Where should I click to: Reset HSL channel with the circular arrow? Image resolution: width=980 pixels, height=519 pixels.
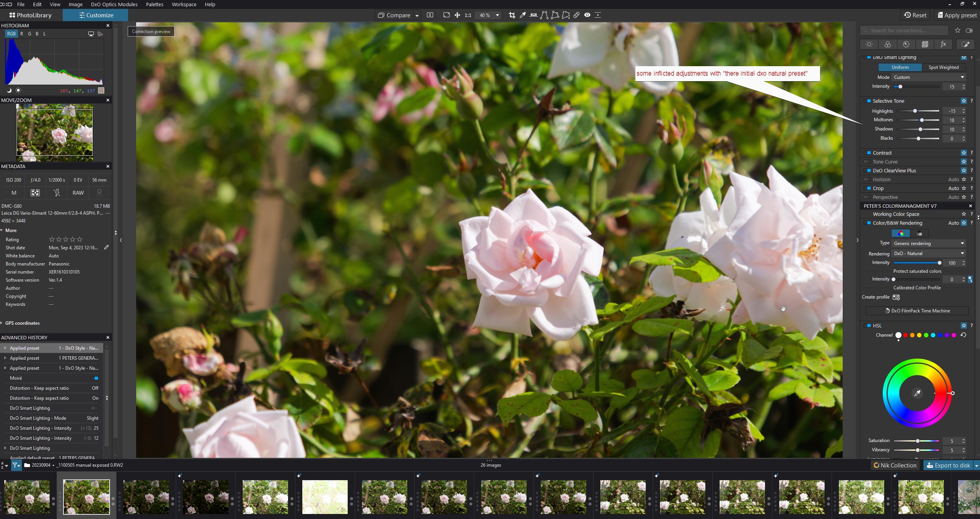click(x=963, y=335)
